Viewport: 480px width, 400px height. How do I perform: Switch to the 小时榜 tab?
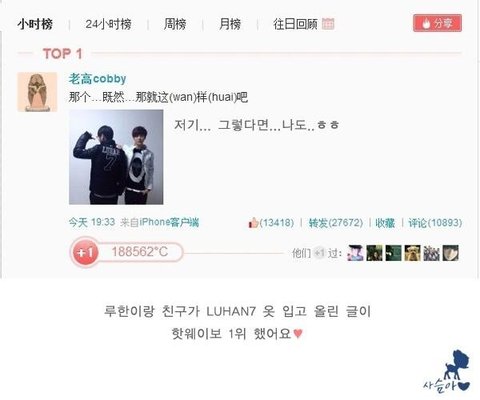[35, 24]
